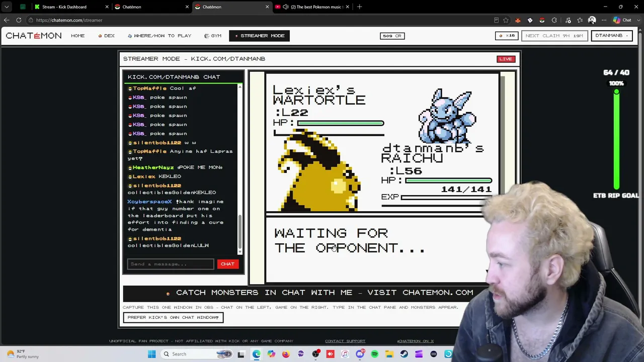Open Steam from the taskbar
This screenshot has height=362, width=644.
(404, 354)
